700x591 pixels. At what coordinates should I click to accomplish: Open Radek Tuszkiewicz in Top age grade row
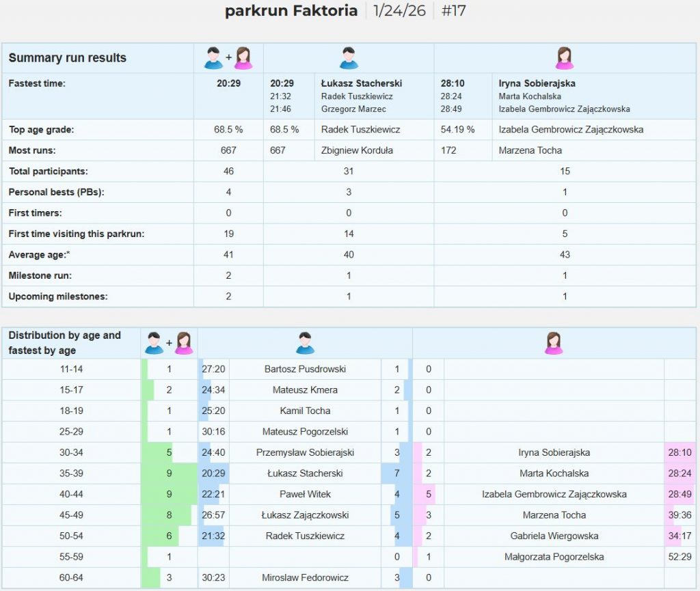point(360,129)
